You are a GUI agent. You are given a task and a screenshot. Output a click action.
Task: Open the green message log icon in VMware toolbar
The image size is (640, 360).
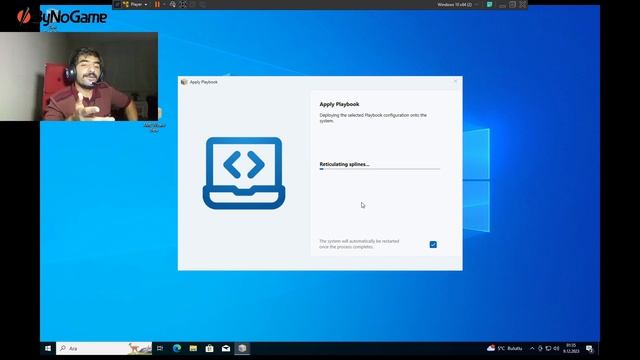pos(489,4)
